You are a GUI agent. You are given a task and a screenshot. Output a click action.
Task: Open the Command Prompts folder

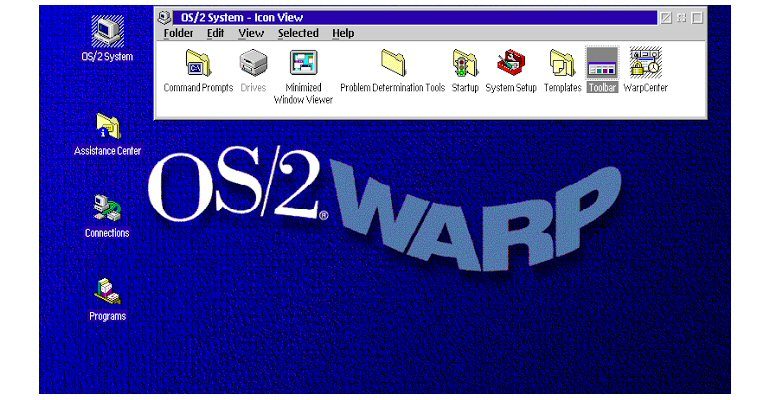pos(198,64)
